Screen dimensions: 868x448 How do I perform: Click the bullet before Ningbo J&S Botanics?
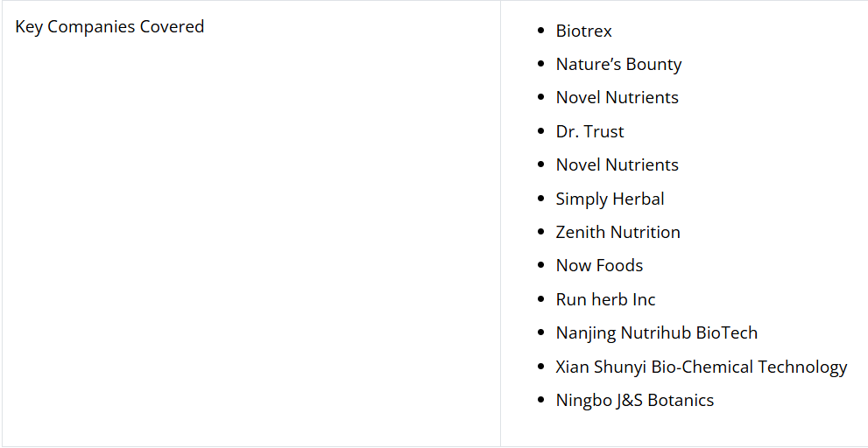tap(541, 402)
